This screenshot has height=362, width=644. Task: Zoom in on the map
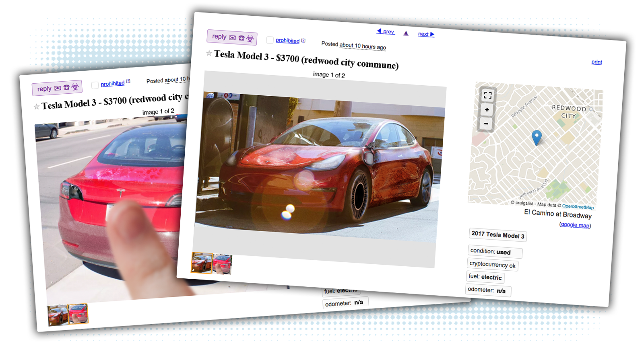(487, 109)
